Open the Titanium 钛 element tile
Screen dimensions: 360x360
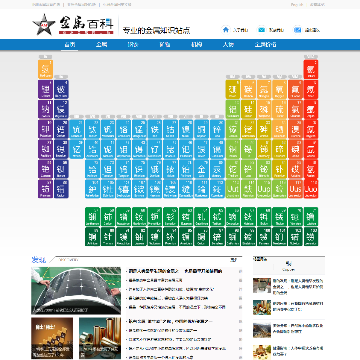coord(92,129)
